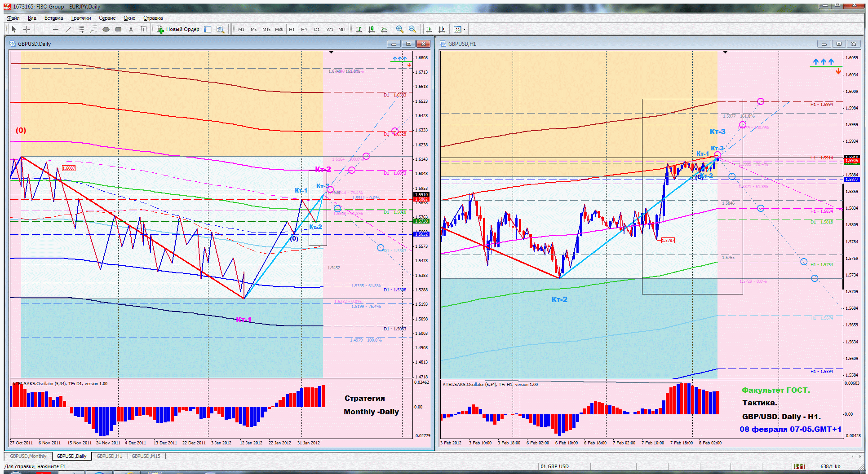This screenshot has width=868, height=474.
Task: Zoom in on the chart
Action: [400, 29]
